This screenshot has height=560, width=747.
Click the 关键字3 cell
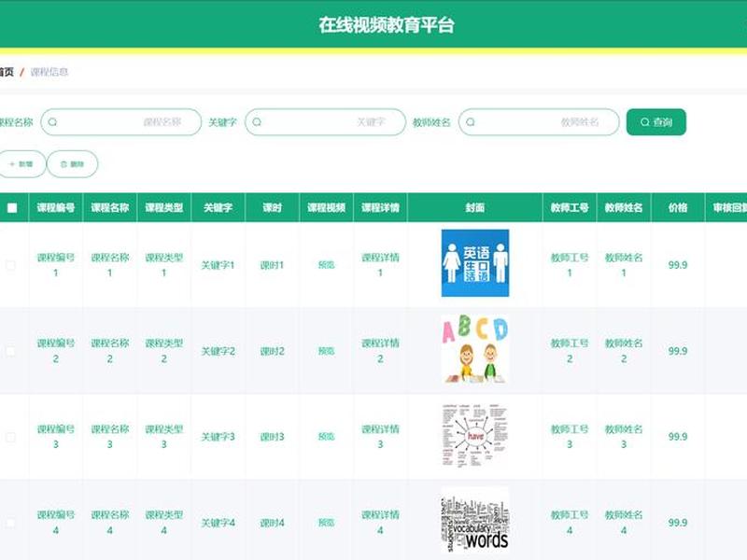[x=218, y=437]
